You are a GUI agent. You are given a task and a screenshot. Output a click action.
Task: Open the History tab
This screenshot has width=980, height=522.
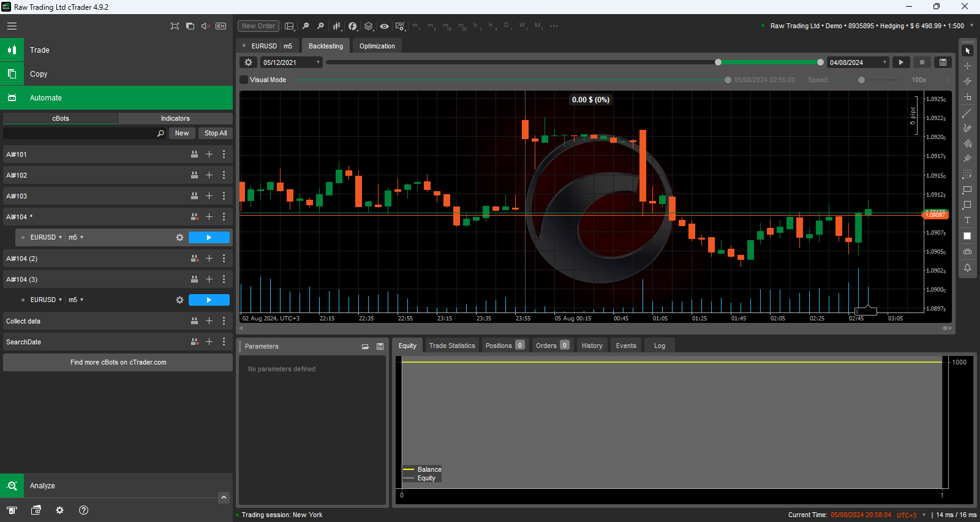[592, 346]
